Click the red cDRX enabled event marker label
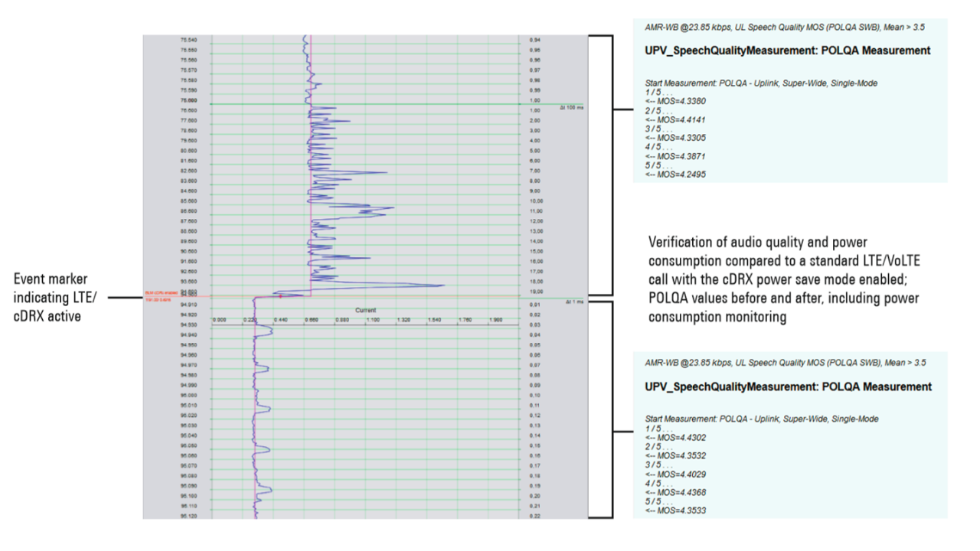Image resolution: width=980 pixels, height=551 pixels. pyautogui.click(x=161, y=295)
